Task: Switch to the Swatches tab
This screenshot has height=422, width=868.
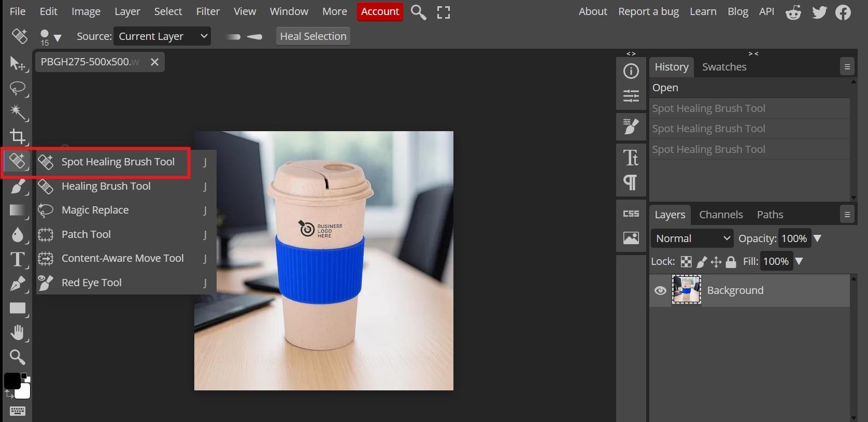Action: [x=724, y=67]
